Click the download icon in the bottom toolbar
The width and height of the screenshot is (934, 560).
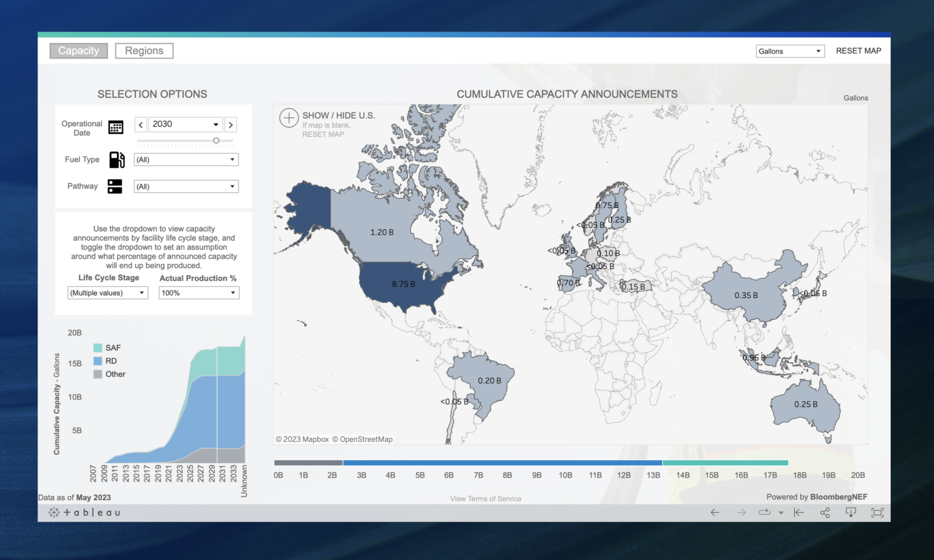(851, 513)
